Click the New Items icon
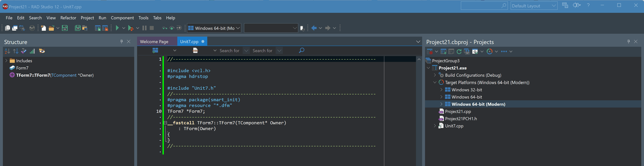Viewport: 644px width, 166px height. 43,28
